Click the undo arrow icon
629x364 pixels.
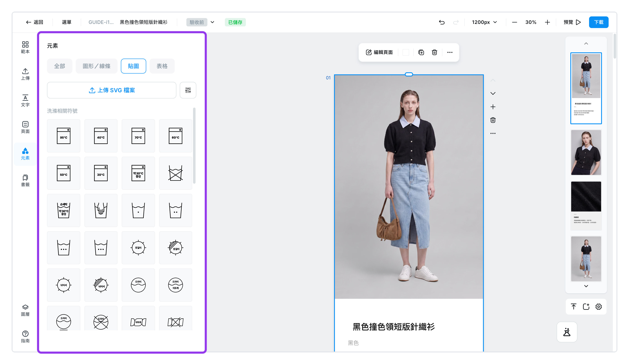442,22
